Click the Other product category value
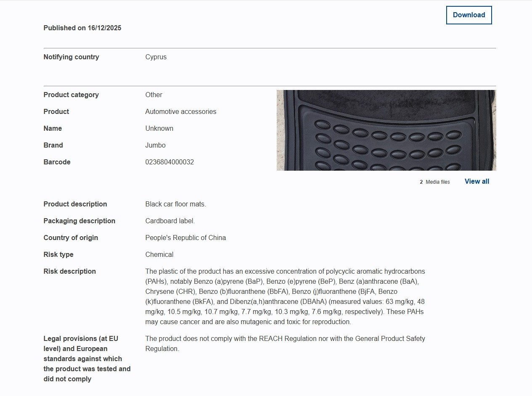532x396 pixels. 154,95
